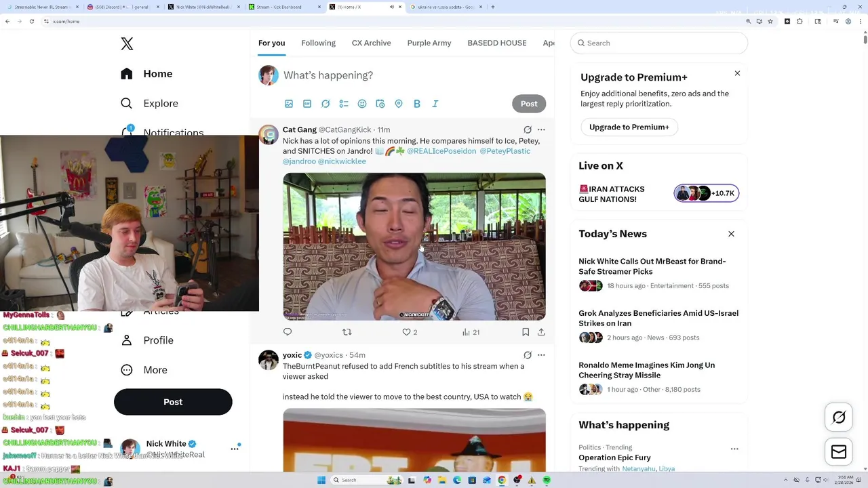
Task: Close the Today's News panel
Action: click(731, 234)
